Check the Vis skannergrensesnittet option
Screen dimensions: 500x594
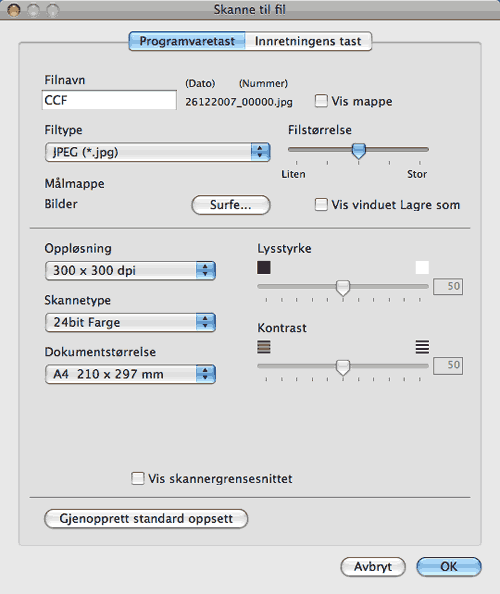pos(138,478)
